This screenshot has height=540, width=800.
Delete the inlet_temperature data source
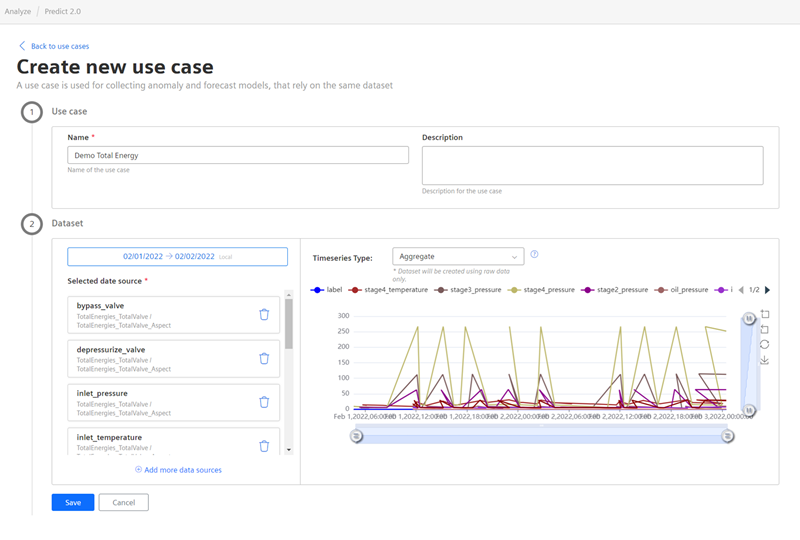[264, 446]
